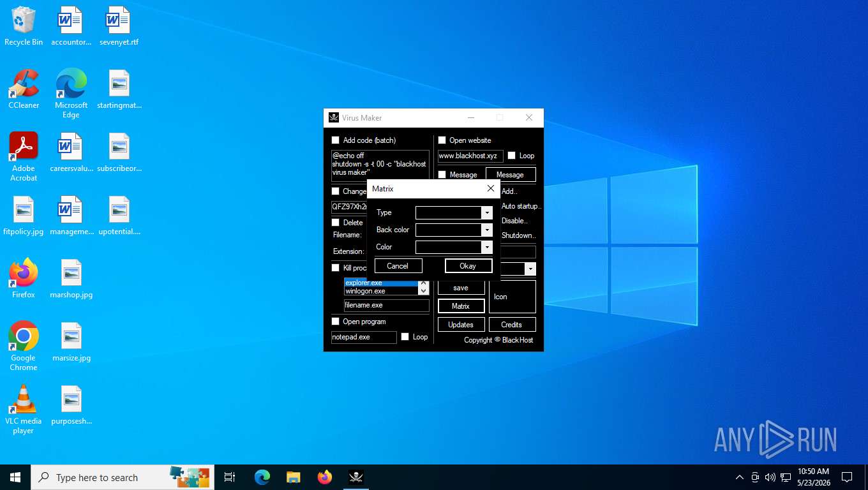This screenshot has height=490, width=868.
Task: Open Task View on taskbar
Action: click(x=230, y=477)
